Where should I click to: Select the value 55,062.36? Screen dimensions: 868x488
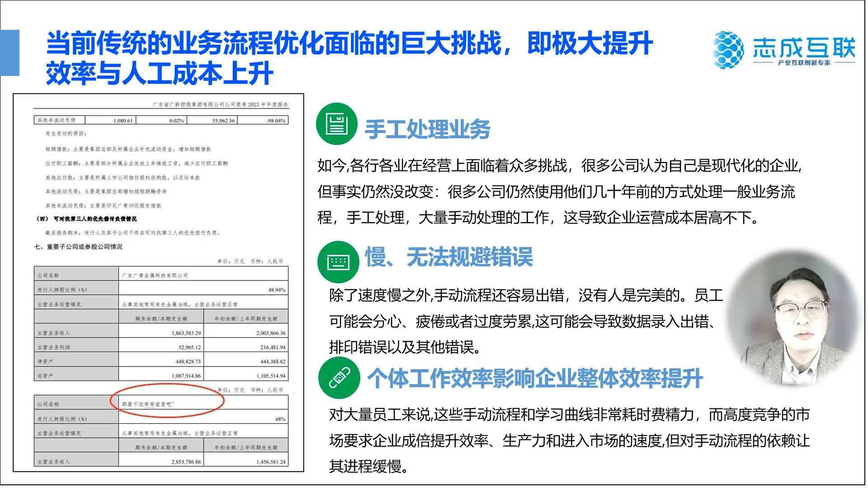pyautogui.click(x=223, y=121)
